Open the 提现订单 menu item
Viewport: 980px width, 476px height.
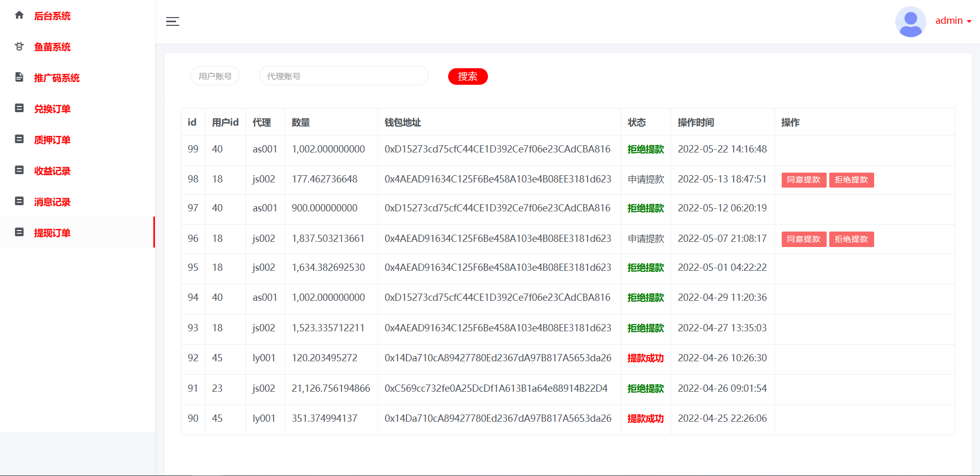tap(52, 233)
